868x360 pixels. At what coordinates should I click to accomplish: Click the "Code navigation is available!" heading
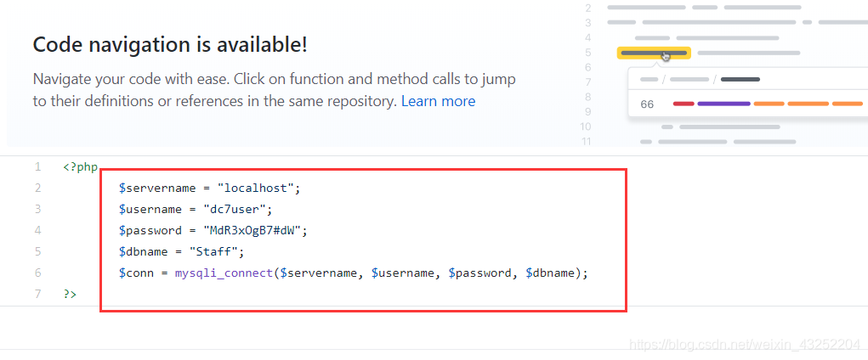[x=170, y=44]
